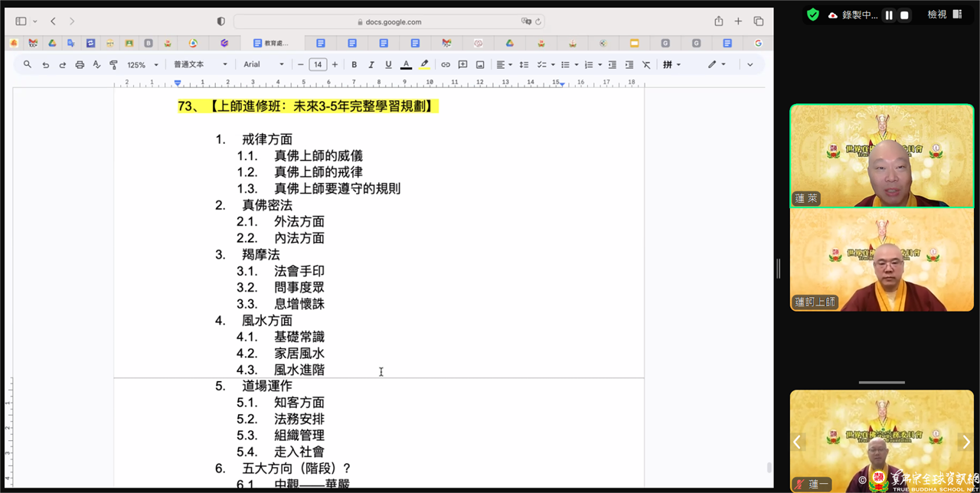The height and width of the screenshot is (493, 980).
Task: Click the Print icon in the Docs toolbar
Action: 80,65
